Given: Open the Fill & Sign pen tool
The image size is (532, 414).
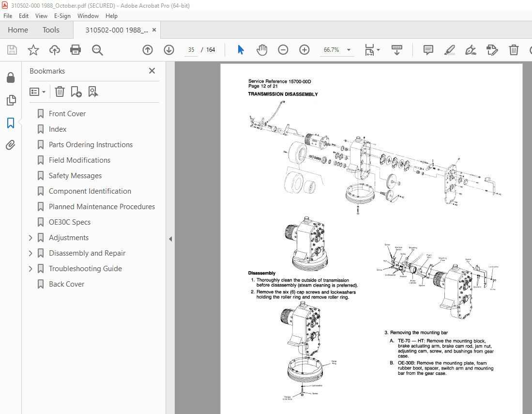Looking at the screenshot, I should click(x=470, y=49).
